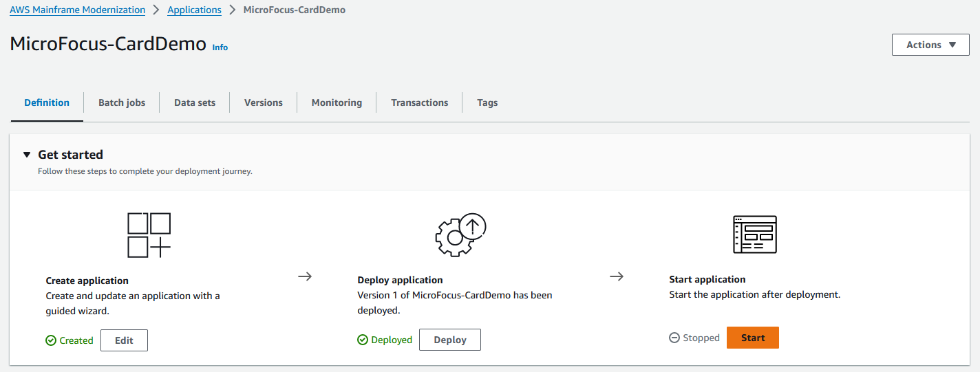Viewport: 980px width, 372px height.
Task: Click the green Deployed checkmark status icon
Action: 363,340
